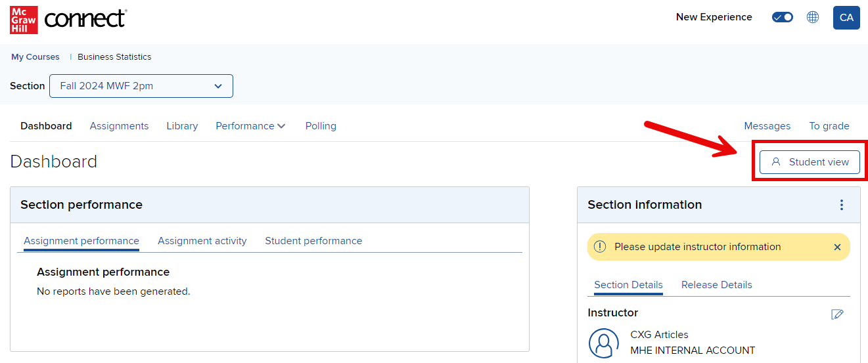Open Section information three-dot menu

click(842, 205)
